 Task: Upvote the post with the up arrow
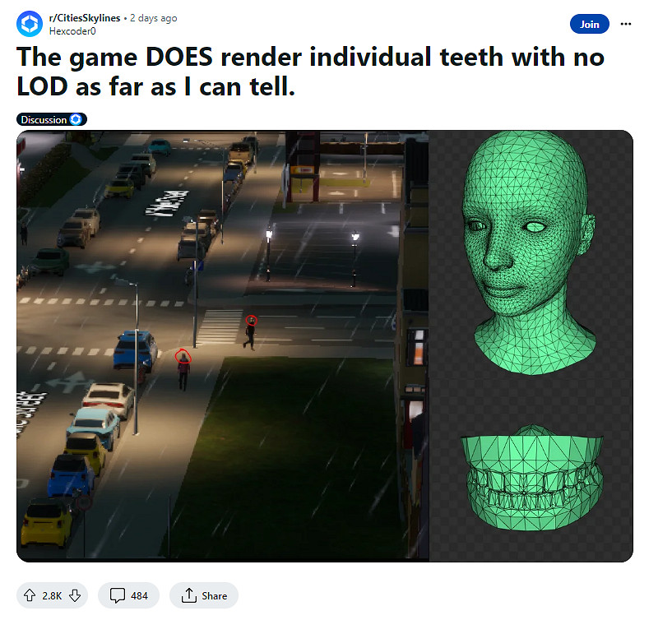click(30, 595)
